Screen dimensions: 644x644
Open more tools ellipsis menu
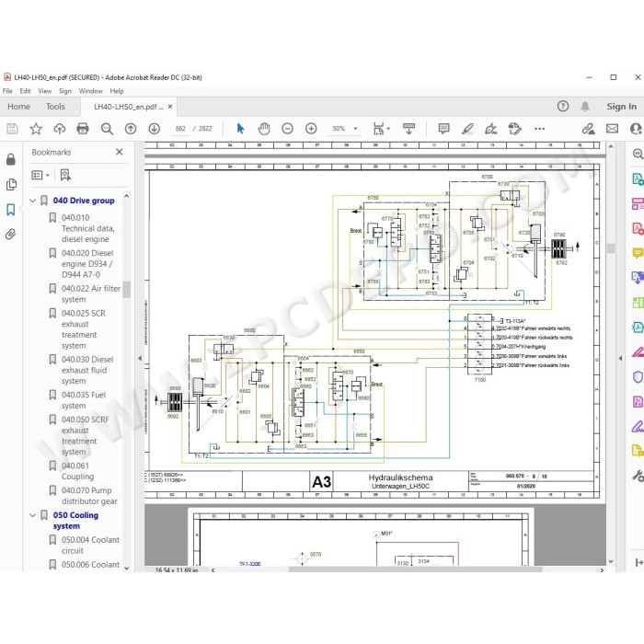(x=539, y=129)
